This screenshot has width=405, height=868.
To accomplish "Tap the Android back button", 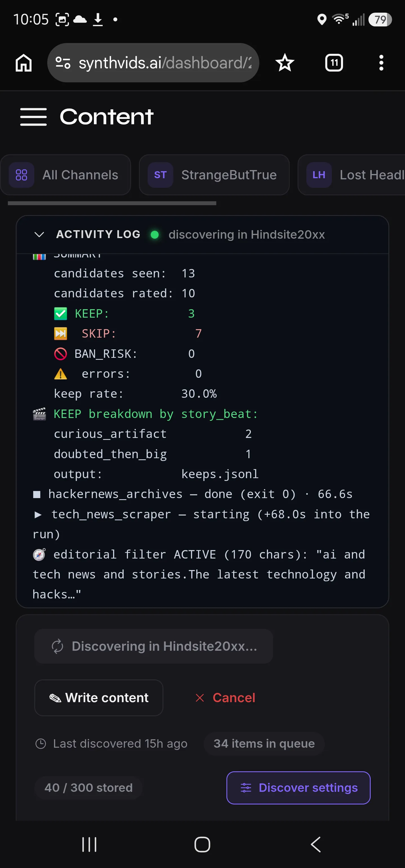I will pyautogui.click(x=316, y=844).
